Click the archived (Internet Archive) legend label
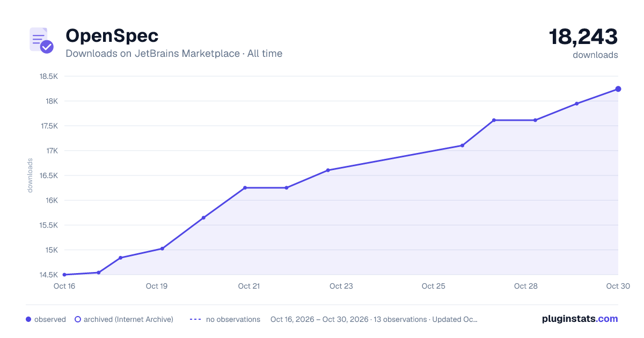Screen dimensions: 644x338 pos(128,319)
